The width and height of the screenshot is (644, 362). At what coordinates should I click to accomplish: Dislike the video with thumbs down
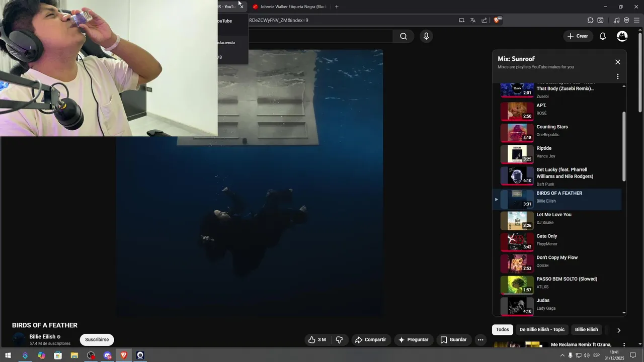tap(340, 340)
